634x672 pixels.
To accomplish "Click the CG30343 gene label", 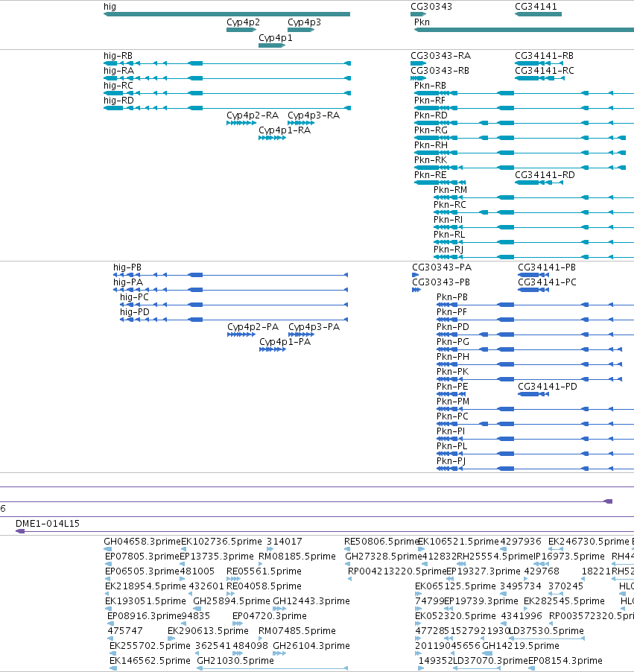I will pyautogui.click(x=431, y=7).
